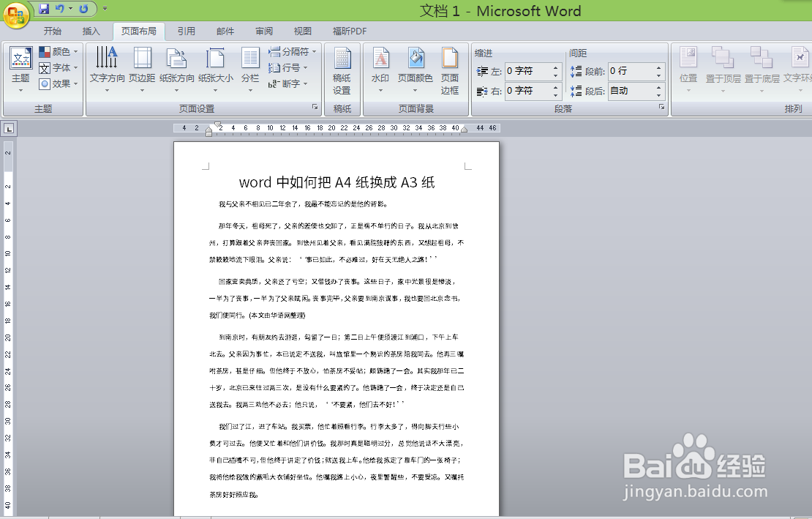
Task: Click paragraph beginning 我与父亲不相见
Action: tap(303, 204)
